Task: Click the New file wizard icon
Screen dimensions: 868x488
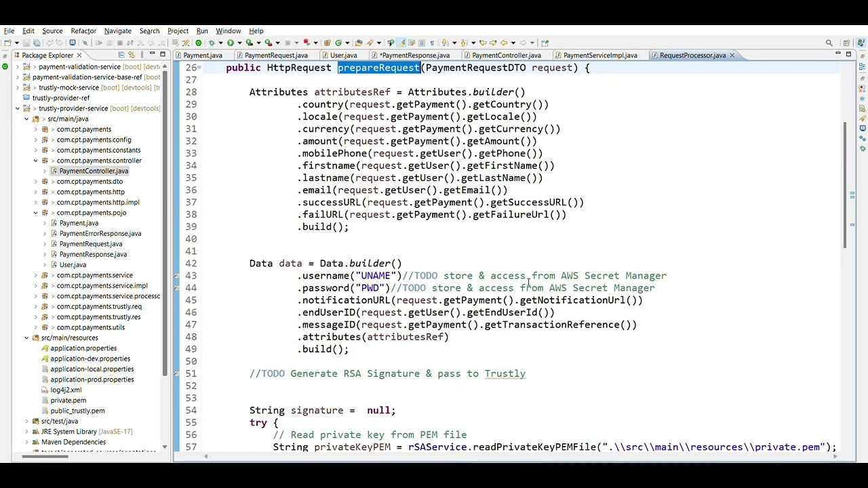Action: click(7, 43)
